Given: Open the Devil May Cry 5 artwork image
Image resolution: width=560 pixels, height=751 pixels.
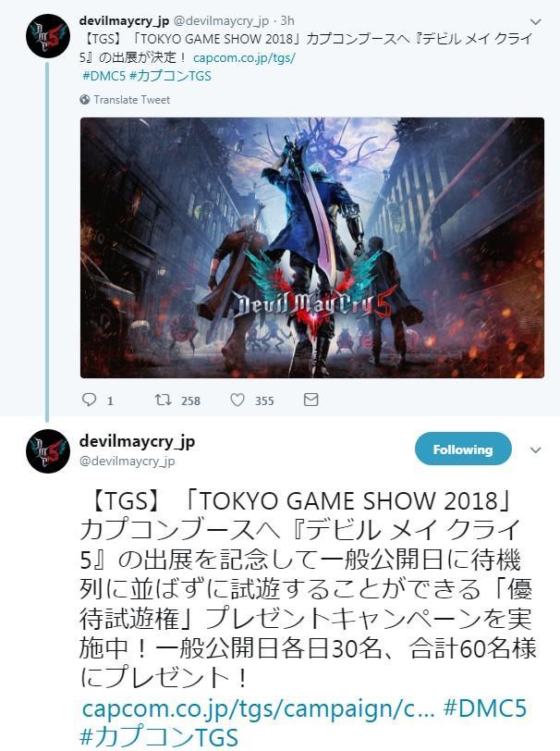Looking at the screenshot, I should click(x=312, y=248).
